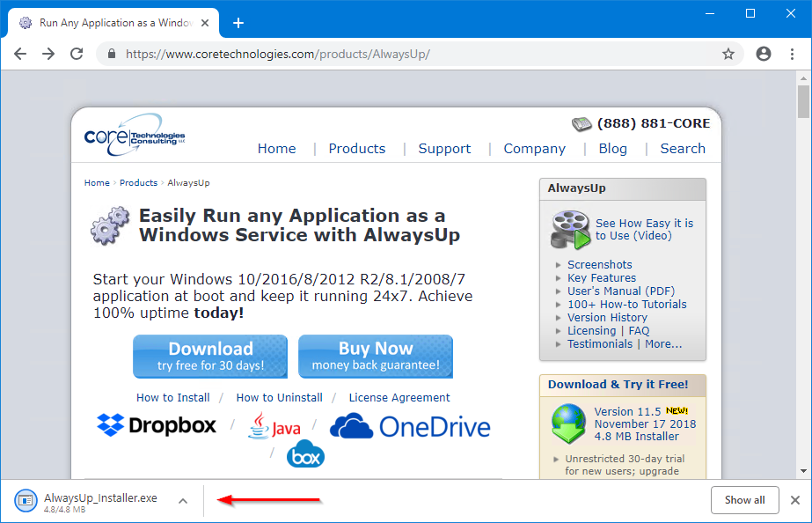Open the License Agreement link

(399, 398)
